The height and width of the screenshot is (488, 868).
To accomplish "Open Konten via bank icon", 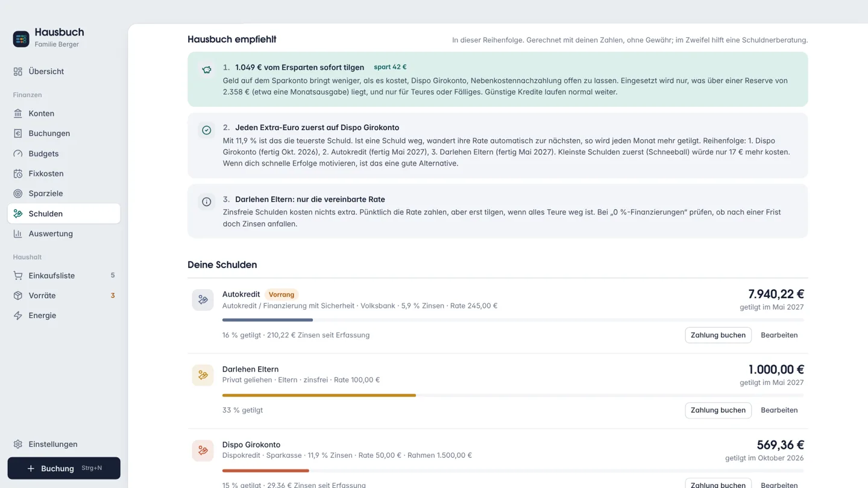I will coord(18,113).
